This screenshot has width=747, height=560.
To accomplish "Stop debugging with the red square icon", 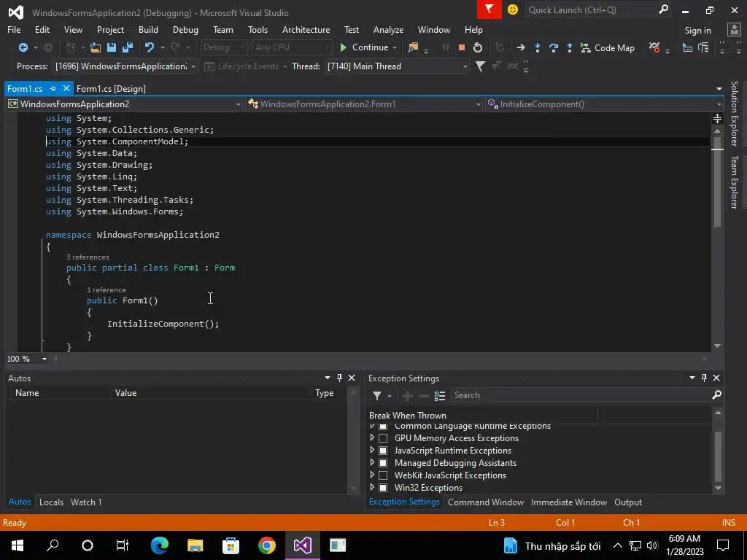I will 461,47.
